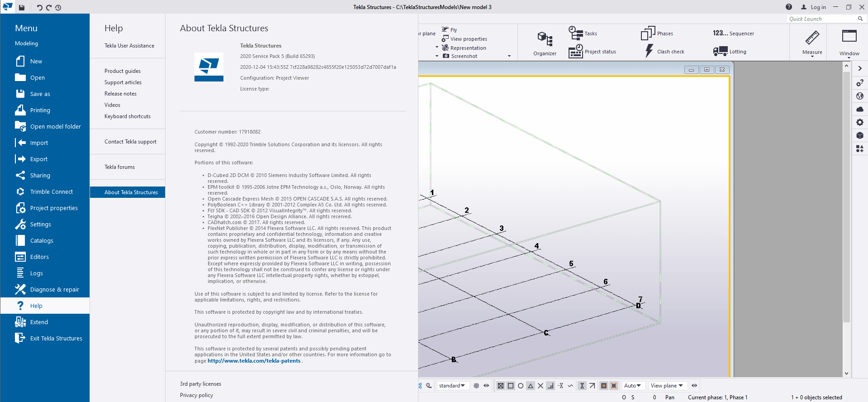868x402 pixels.
Task: Open the Privacy policy link
Action: coord(196,395)
